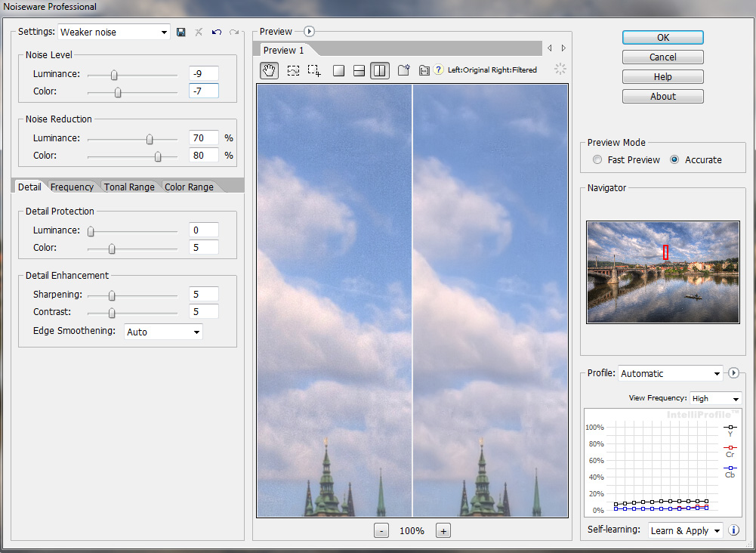Image resolution: width=756 pixels, height=553 pixels.
Task: Click the OK button
Action: pyautogui.click(x=662, y=38)
